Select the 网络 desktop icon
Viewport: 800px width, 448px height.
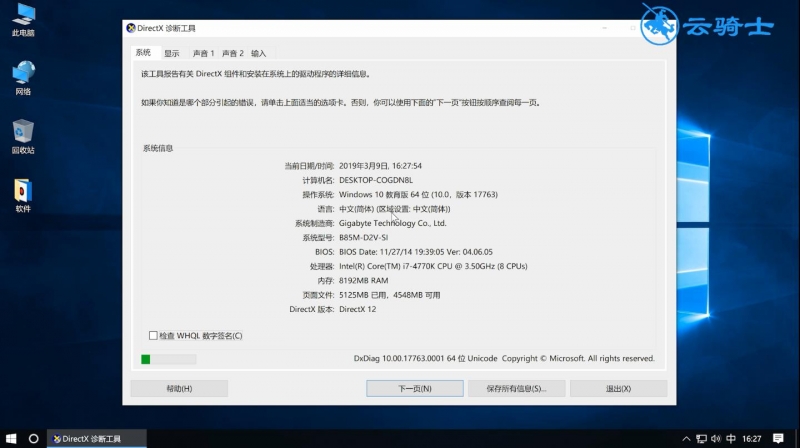coord(23,78)
